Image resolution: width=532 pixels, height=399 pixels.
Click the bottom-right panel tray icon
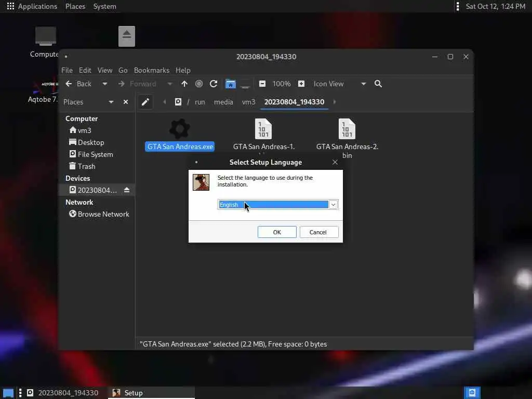(472, 393)
